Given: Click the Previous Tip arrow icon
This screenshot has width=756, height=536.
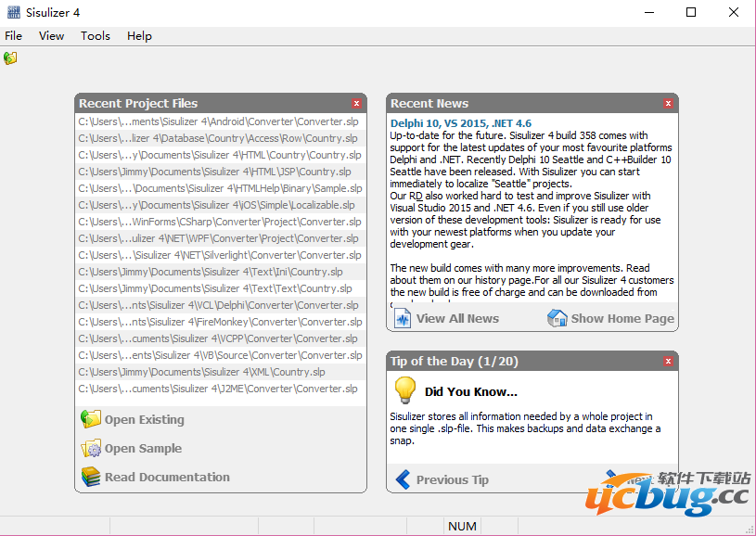Looking at the screenshot, I should tap(403, 479).
